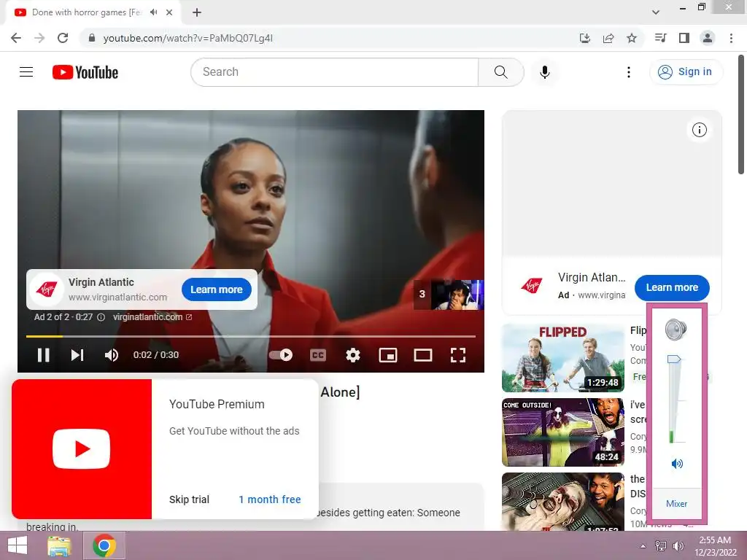Open the FLIPPED movie thumbnail
The height and width of the screenshot is (560, 747).
click(562, 357)
